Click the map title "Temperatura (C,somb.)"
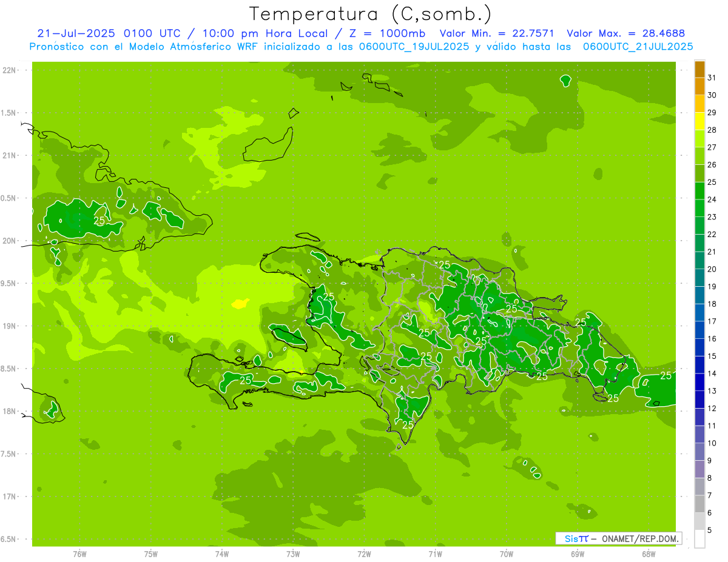728x562 pixels. tap(370, 13)
